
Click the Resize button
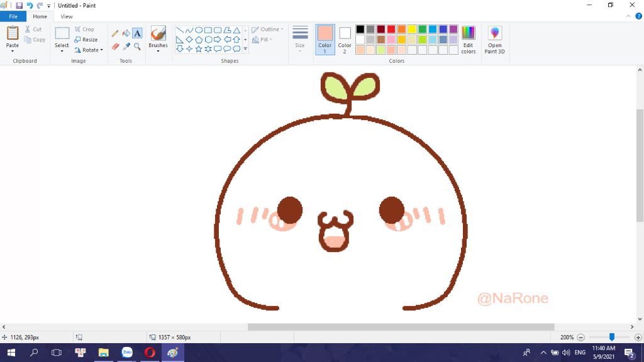[86, 40]
